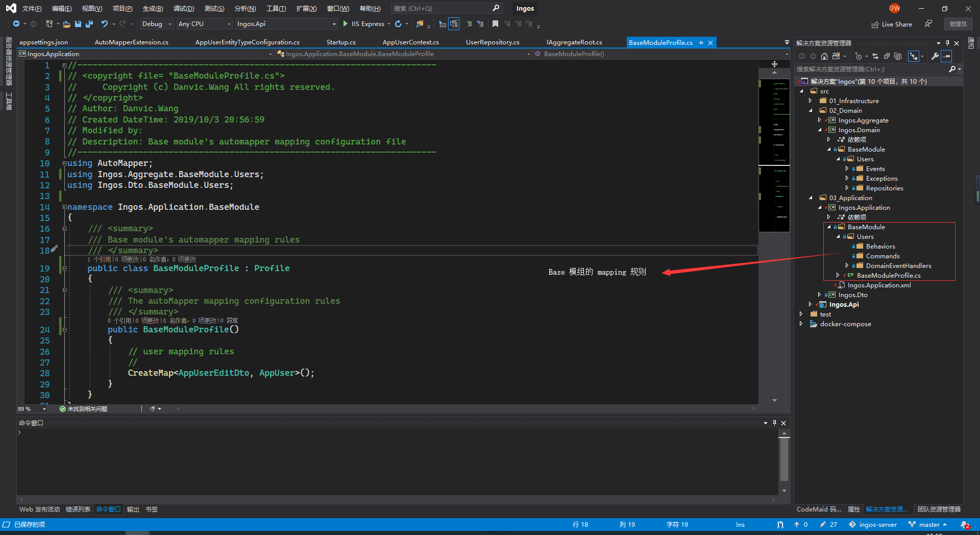Pin the command window panel
Image resolution: width=980 pixels, height=535 pixels.
(774, 423)
